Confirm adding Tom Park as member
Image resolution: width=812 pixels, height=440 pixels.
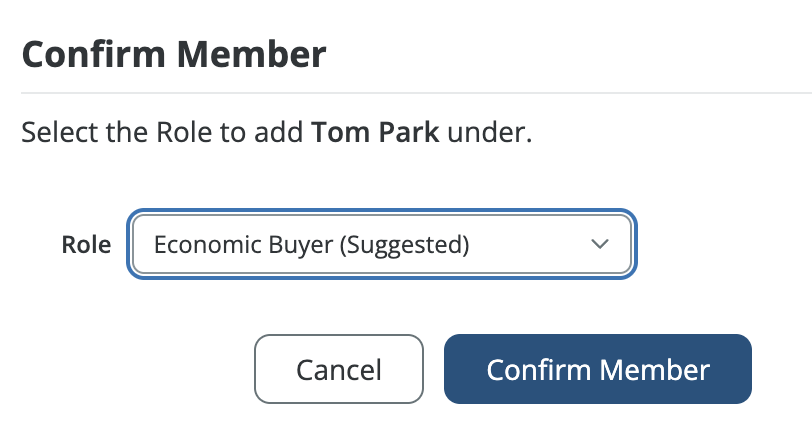tap(597, 369)
